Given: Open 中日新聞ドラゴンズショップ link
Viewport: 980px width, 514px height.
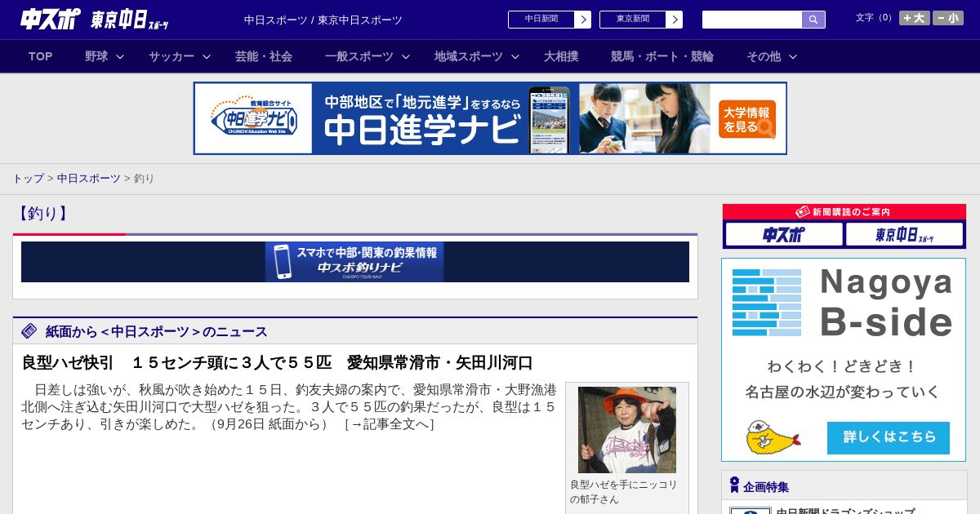Looking at the screenshot, I should 845,512.
